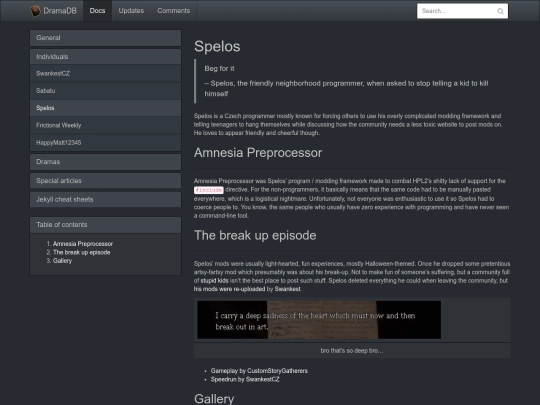Select the Spelos sidebar entry
Viewport: 540px width, 405px height.
coord(105,108)
